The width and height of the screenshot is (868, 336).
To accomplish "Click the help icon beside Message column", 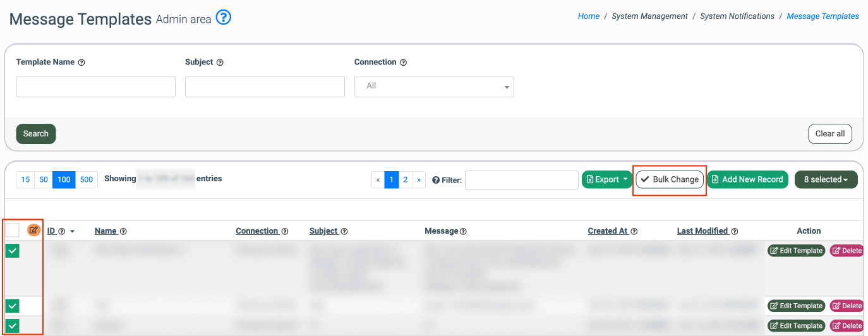I will click(463, 231).
